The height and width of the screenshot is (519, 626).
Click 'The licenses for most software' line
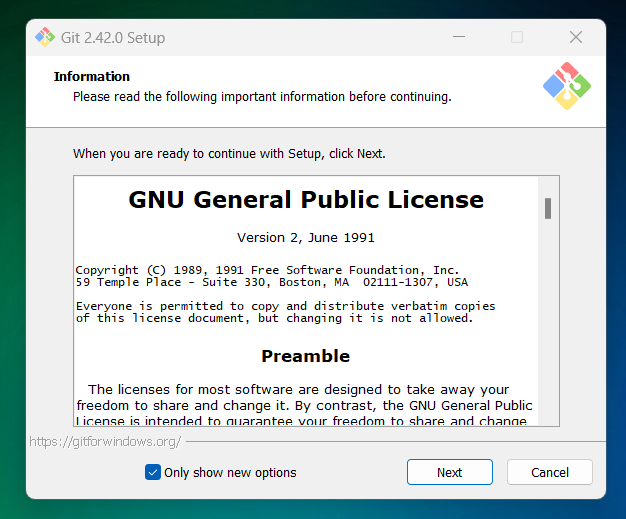pos(298,389)
